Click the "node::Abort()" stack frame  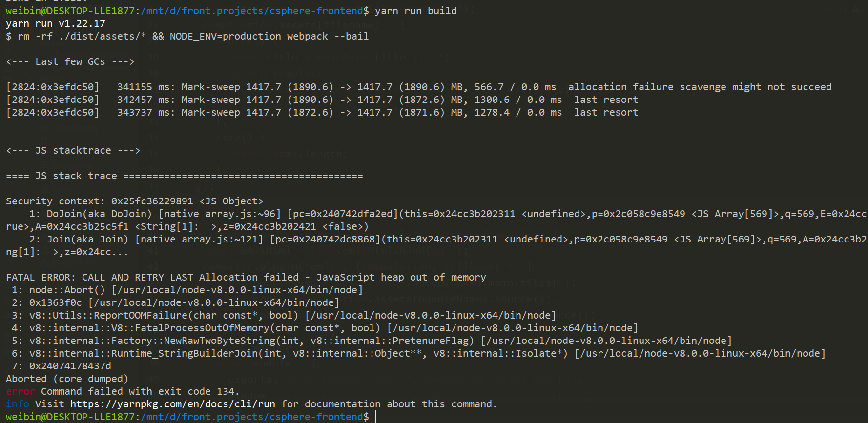tap(67, 290)
